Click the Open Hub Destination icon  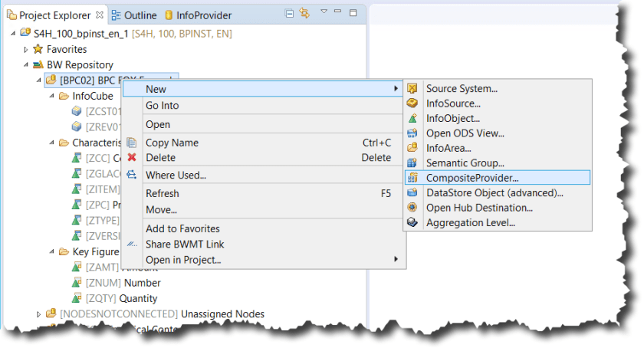tap(412, 208)
